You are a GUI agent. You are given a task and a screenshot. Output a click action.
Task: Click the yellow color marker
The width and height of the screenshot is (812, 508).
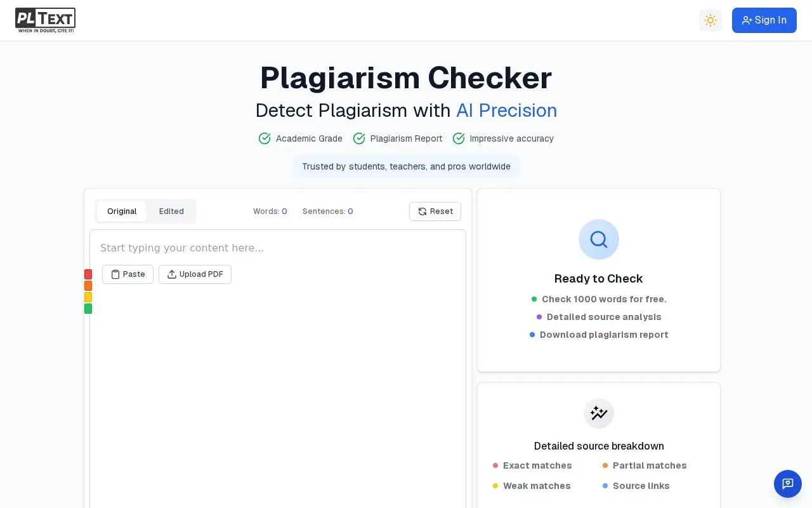[x=88, y=297]
